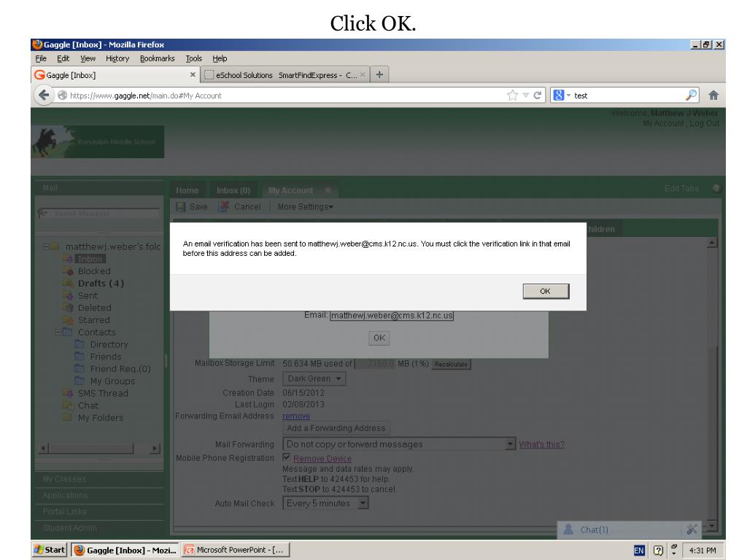Bookmark this page with the star icon
Viewport: 747px width, 560px height.
point(512,96)
